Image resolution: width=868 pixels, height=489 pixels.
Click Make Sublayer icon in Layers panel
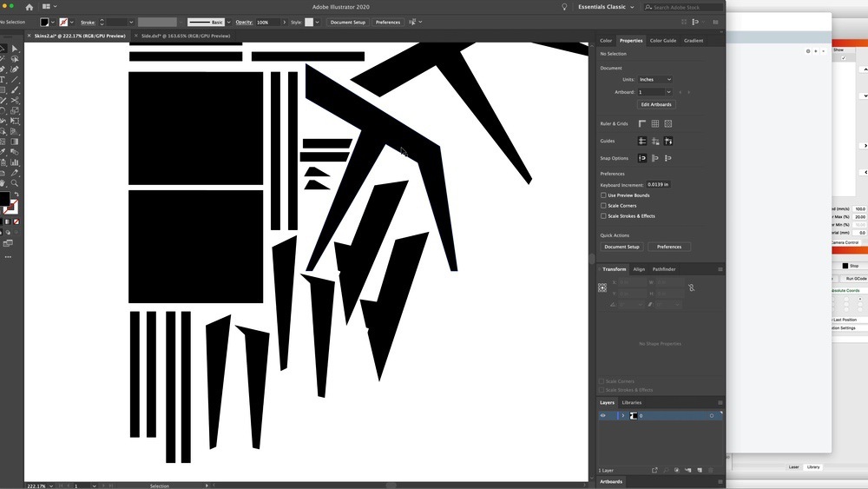coord(688,470)
